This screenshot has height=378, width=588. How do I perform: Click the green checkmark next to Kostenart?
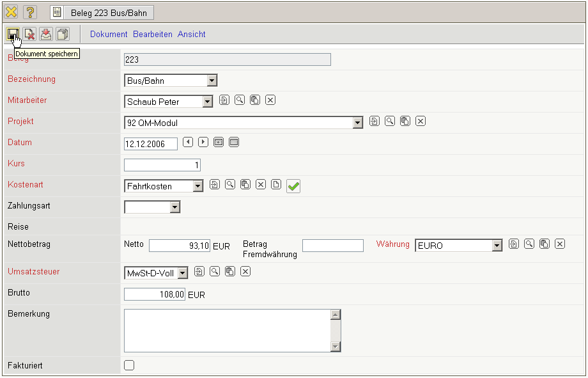click(x=293, y=186)
